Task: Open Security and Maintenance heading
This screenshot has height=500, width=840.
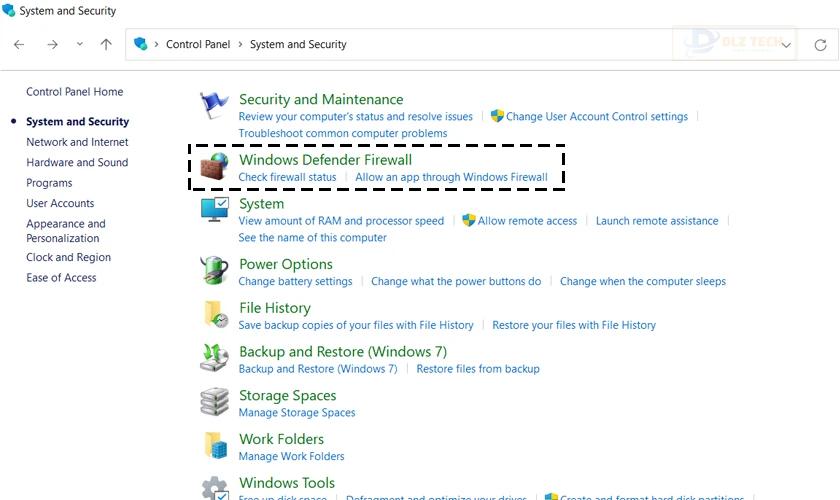Action: pos(321,99)
